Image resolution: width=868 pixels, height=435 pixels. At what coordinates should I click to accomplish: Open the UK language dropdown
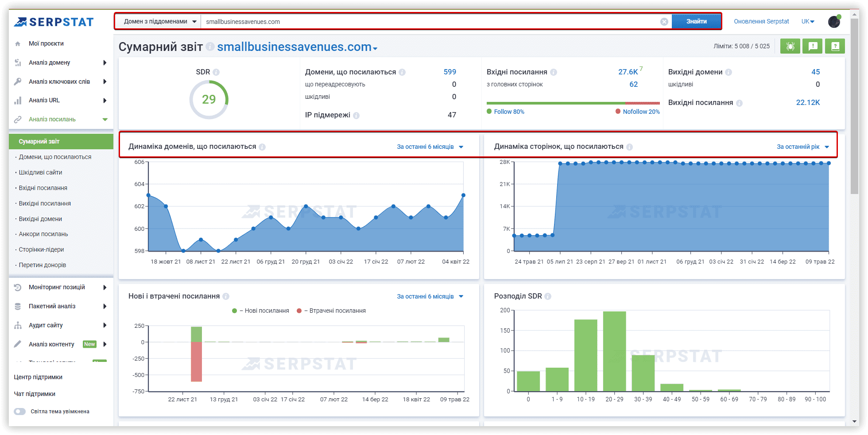pos(808,22)
